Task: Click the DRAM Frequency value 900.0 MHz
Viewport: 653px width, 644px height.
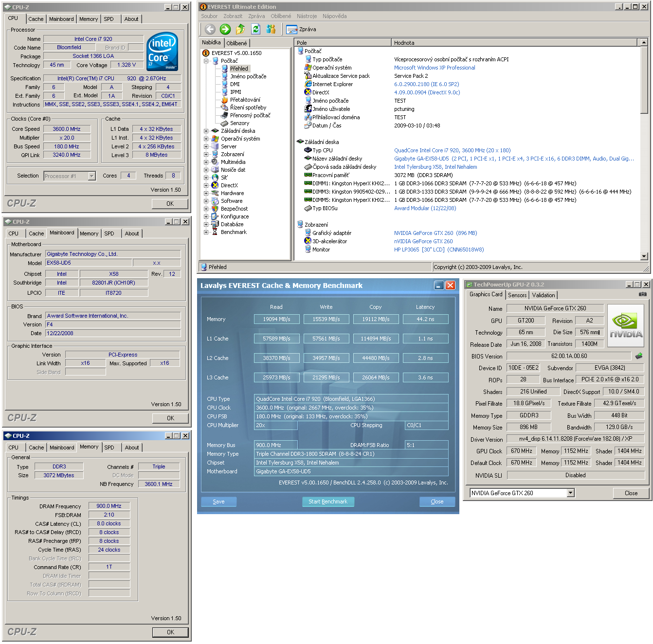Action: [x=109, y=506]
